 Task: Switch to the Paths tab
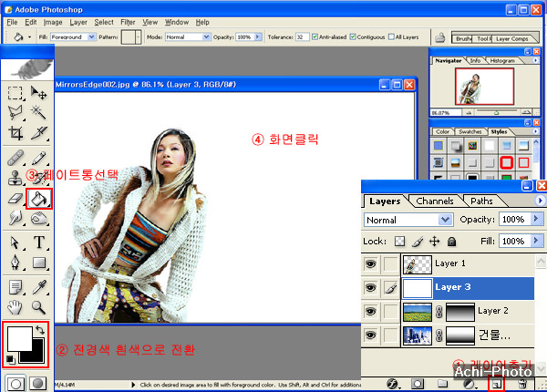[x=481, y=201]
